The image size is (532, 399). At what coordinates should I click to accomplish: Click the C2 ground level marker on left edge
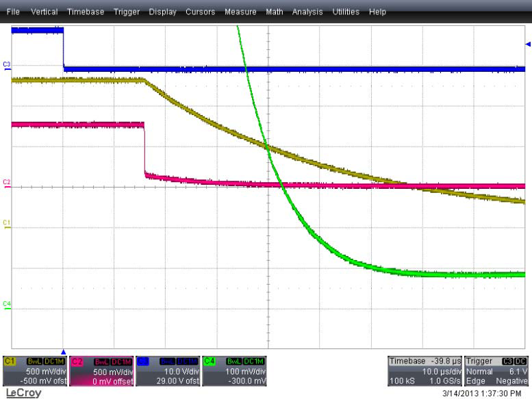[x=7, y=183]
